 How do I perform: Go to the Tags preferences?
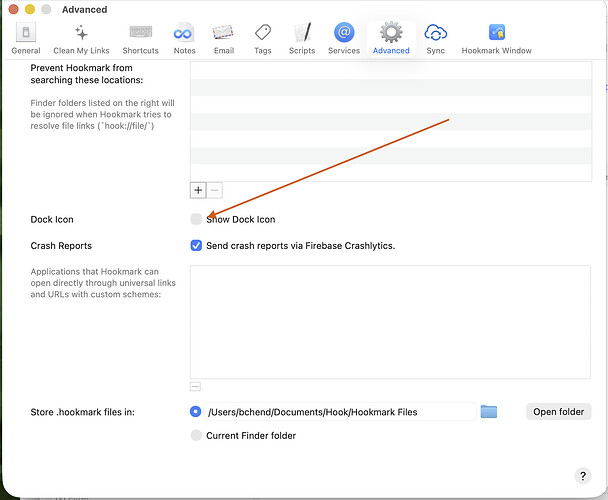pos(262,39)
